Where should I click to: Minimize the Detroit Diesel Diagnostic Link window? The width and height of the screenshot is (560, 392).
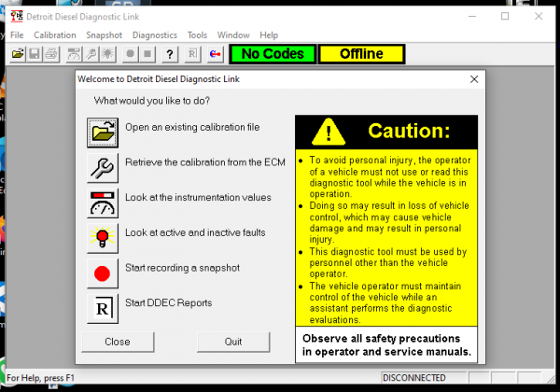472,16
